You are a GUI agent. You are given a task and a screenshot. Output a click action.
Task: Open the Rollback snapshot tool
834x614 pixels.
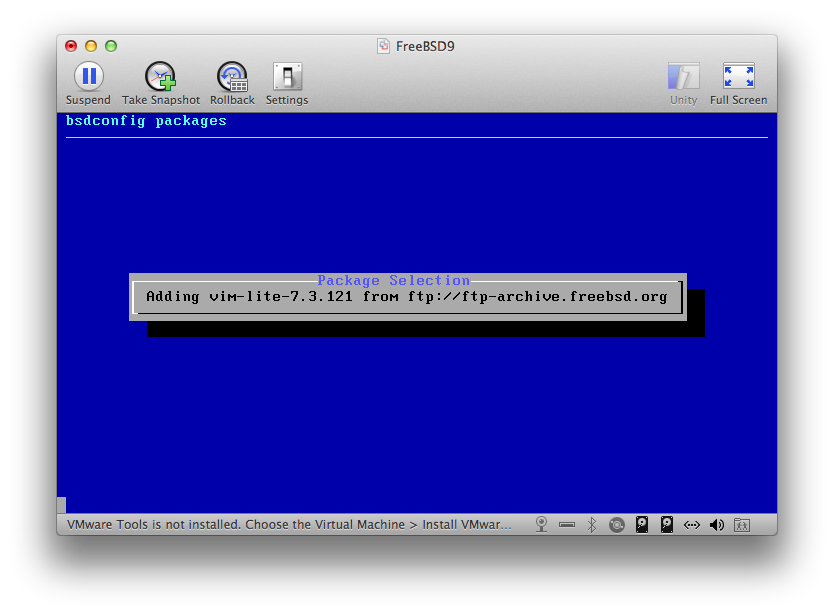pyautogui.click(x=232, y=84)
